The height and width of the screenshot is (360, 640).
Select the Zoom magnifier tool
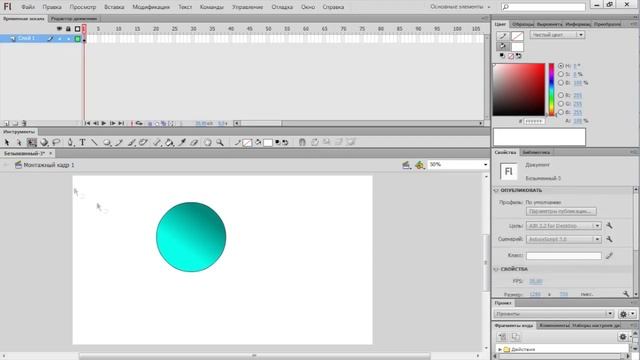pos(220,142)
